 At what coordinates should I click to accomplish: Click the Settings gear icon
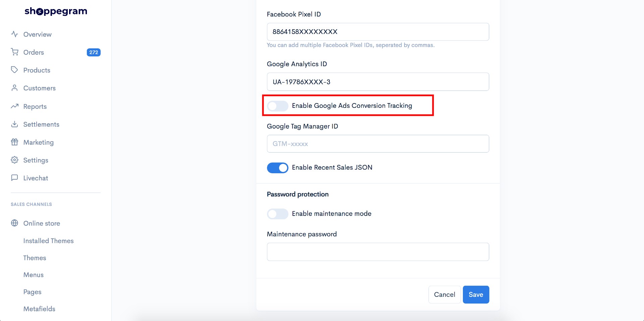pyautogui.click(x=14, y=160)
